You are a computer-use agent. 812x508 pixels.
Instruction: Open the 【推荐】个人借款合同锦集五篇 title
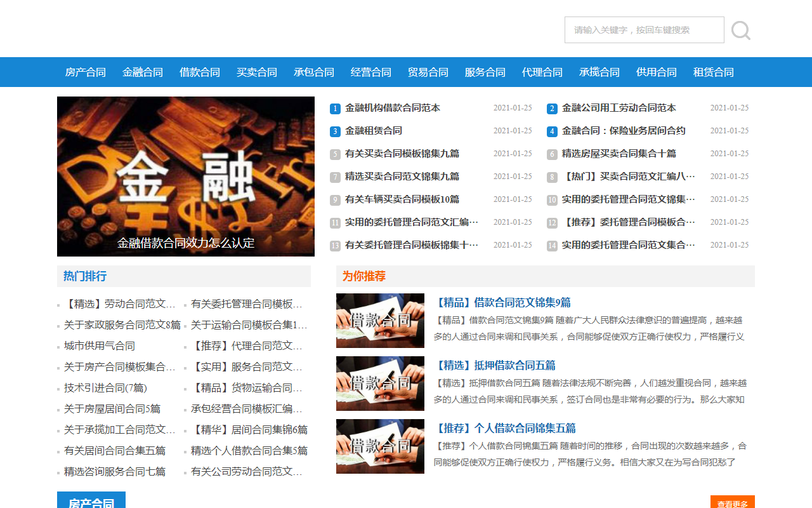click(x=505, y=428)
